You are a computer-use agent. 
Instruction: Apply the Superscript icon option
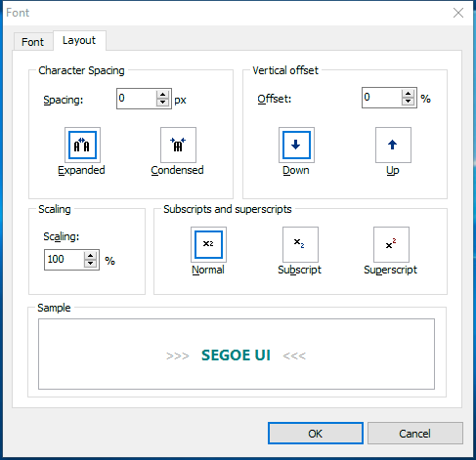pos(391,244)
